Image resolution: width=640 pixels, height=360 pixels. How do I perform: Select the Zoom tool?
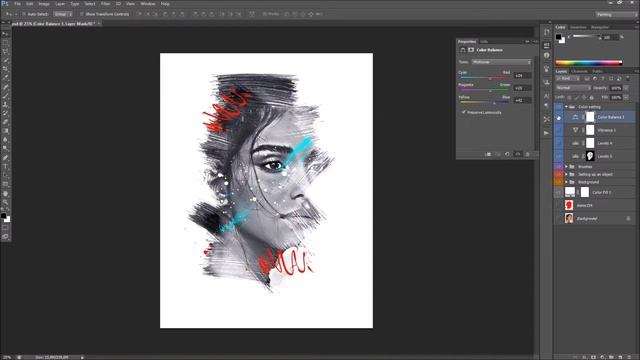[x=5, y=202]
